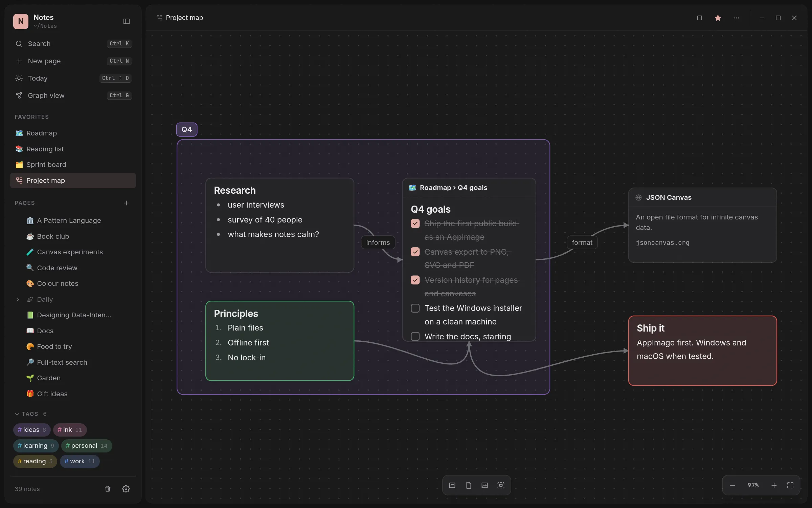Click the Search magnifier icon
The height and width of the screenshot is (508, 812).
pos(19,44)
